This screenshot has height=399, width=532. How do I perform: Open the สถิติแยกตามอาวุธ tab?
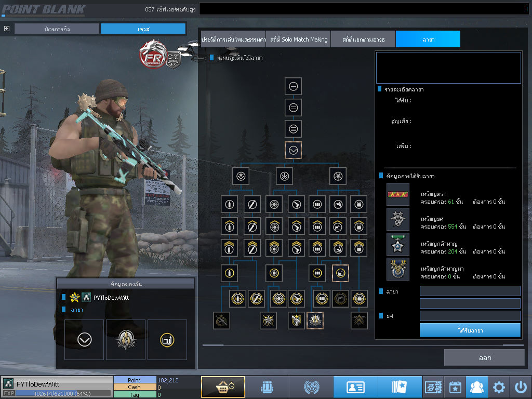pos(363,39)
